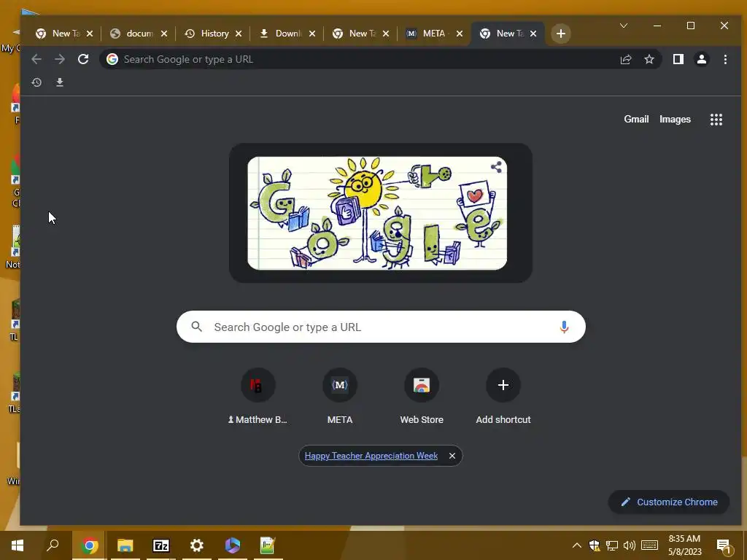
Task: Close the History tab
Action: click(x=239, y=34)
